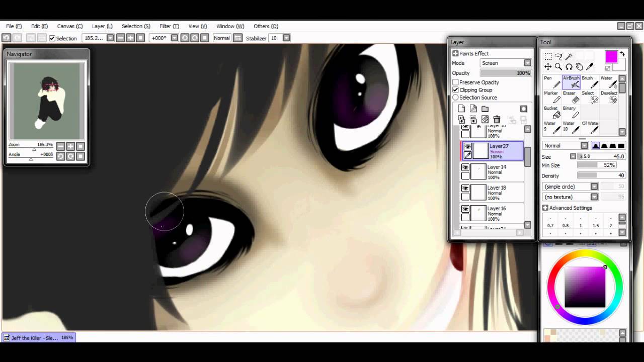The height and width of the screenshot is (362, 644).
Task: Open the rotation angle dropdown in toolbar
Action: (175, 38)
